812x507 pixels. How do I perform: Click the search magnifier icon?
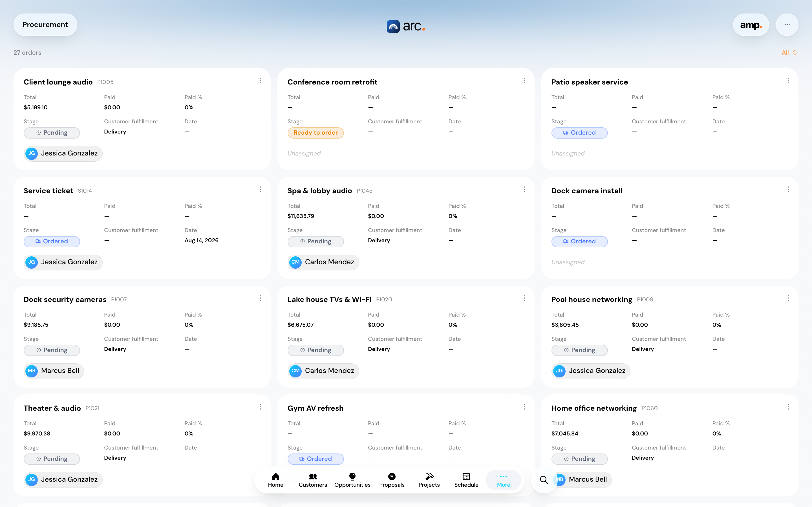pos(544,480)
